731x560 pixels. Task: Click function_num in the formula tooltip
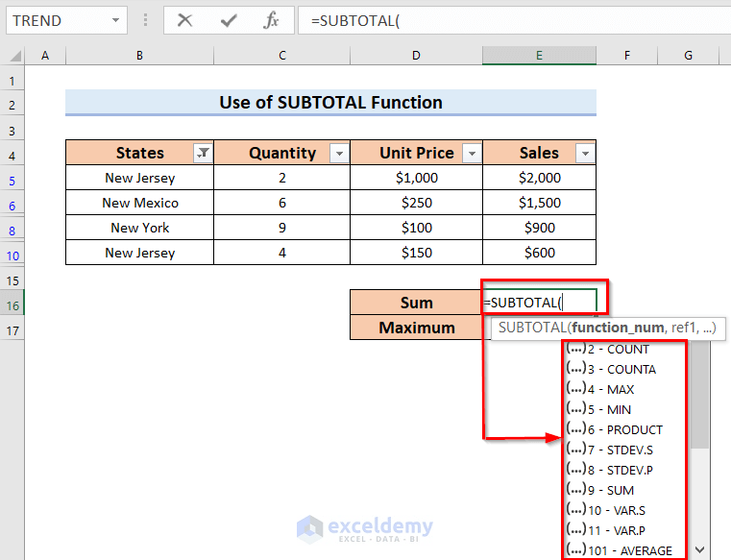[x=618, y=328]
